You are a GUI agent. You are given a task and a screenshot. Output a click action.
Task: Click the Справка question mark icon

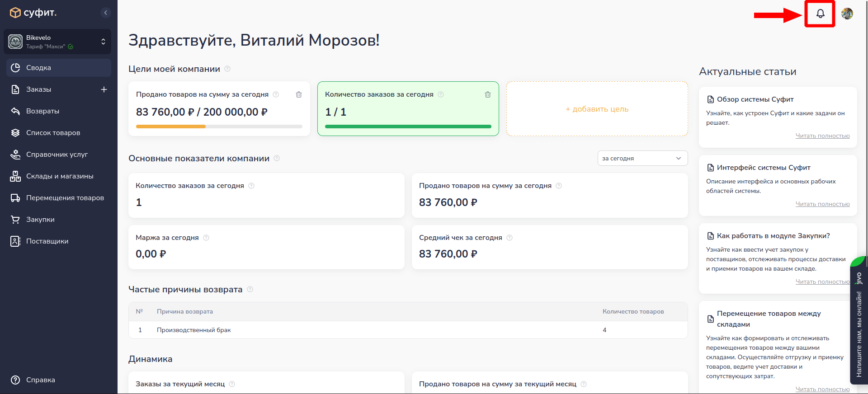[x=15, y=380]
